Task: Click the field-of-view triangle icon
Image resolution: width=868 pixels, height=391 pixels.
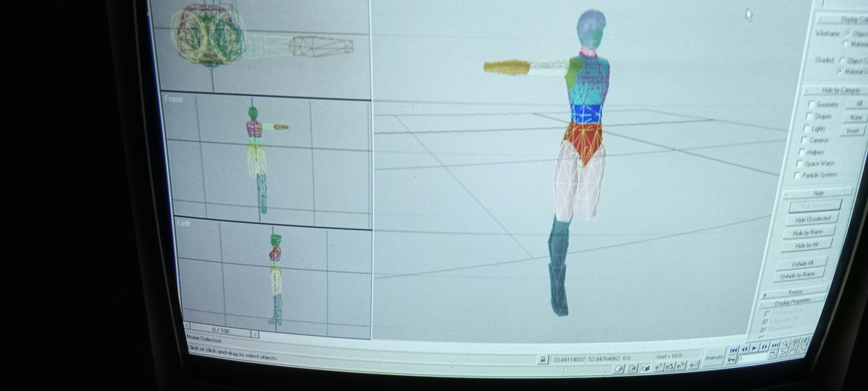Action: (783, 353)
